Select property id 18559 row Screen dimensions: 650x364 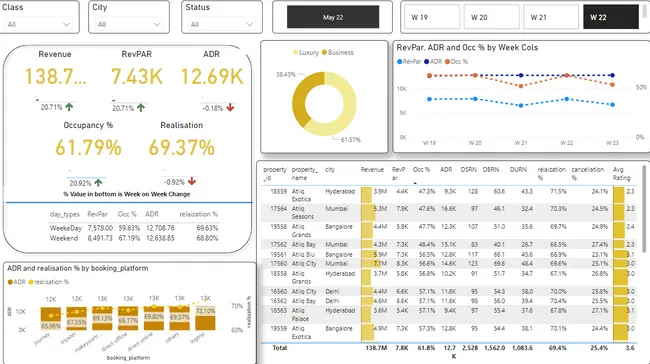[x=449, y=195]
